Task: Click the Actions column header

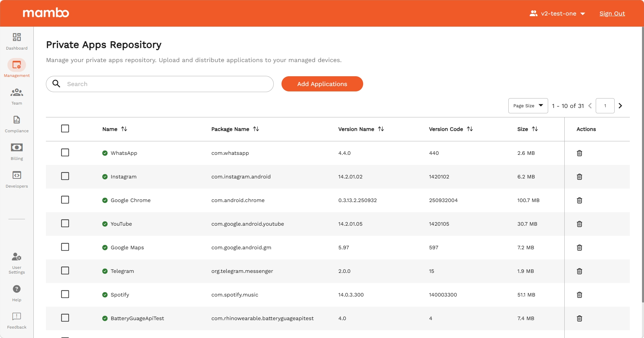Action: coord(586,129)
